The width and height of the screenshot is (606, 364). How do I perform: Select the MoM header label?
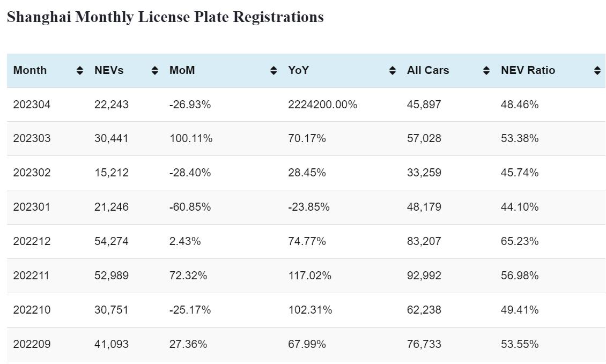pos(182,70)
